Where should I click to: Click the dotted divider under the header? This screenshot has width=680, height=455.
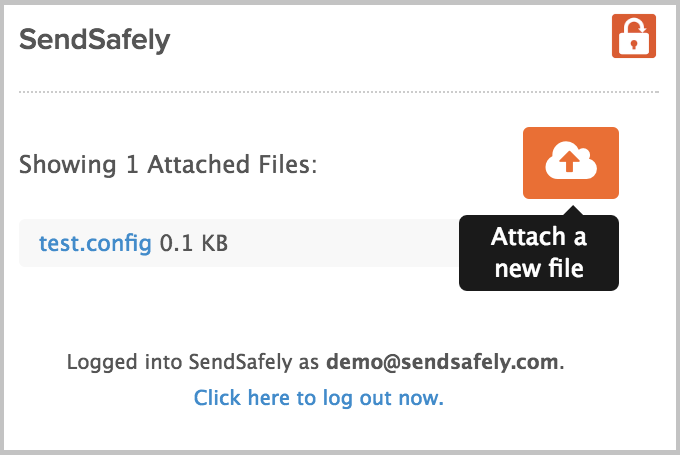(339, 92)
